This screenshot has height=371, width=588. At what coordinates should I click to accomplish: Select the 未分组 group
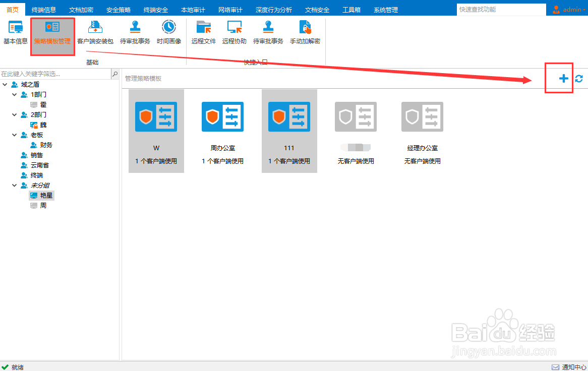(35, 185)
